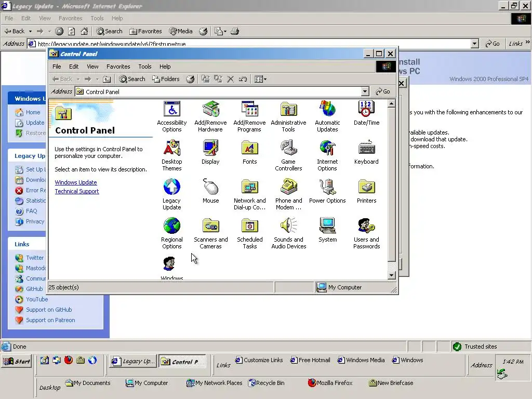
Task: Click the Windows Update link
Action: point(76,182)
